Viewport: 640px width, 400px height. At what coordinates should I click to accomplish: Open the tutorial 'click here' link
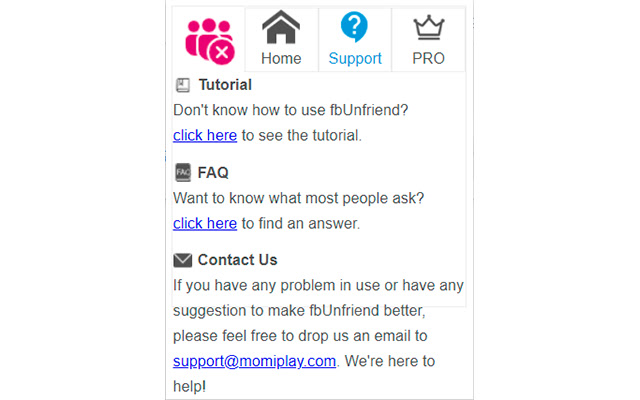(x=205, y=135)
